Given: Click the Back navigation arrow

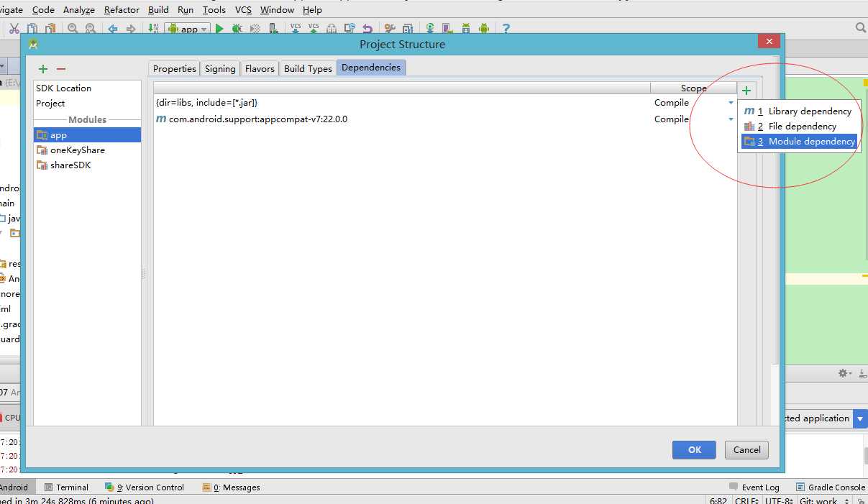Looking at the screenshot, I should pos(113,29).
